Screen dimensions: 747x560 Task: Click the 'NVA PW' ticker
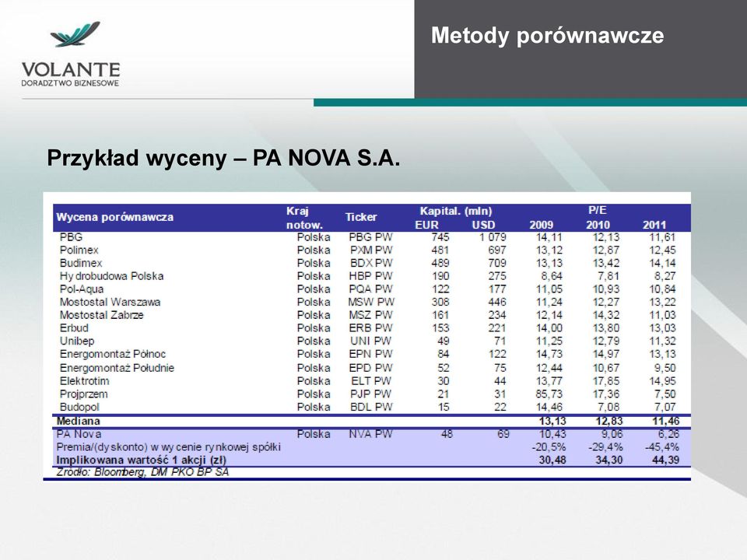tap(370, 434)
